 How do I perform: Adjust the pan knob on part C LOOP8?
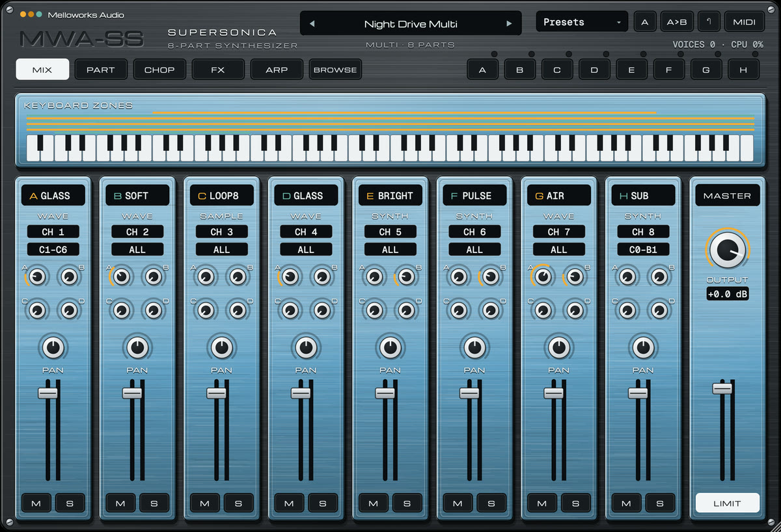(x=222, y=347)
